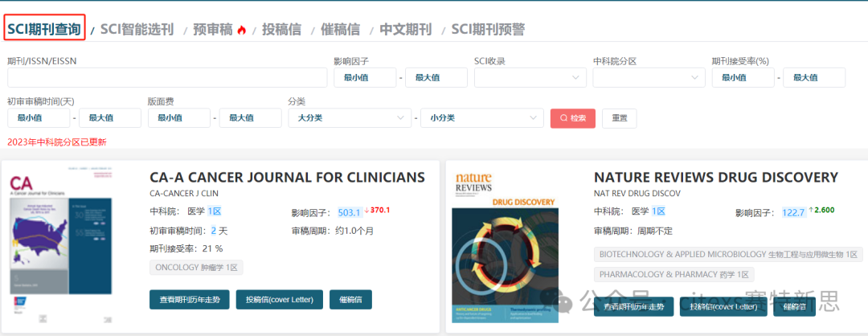The image size is (868, 336).
Task: Open the NATURE REVIEWS DRUG DISCOVERY title
Action: (716, 177)
